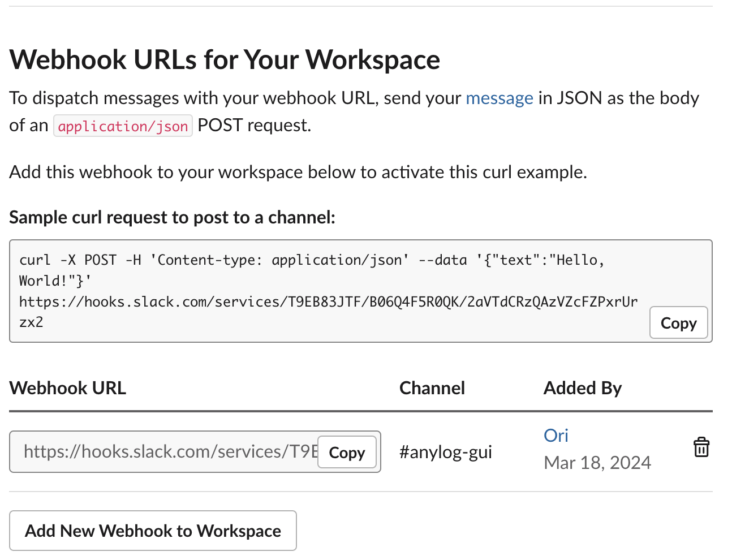Click the Channel column header
Viewport: 732px width, 560px height.
(x=432, y=388)
